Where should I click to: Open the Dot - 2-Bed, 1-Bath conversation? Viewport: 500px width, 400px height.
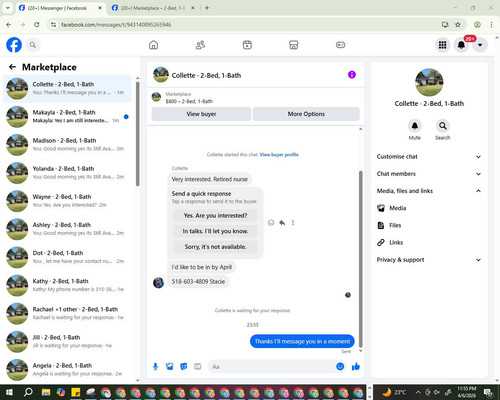(67, 257)
